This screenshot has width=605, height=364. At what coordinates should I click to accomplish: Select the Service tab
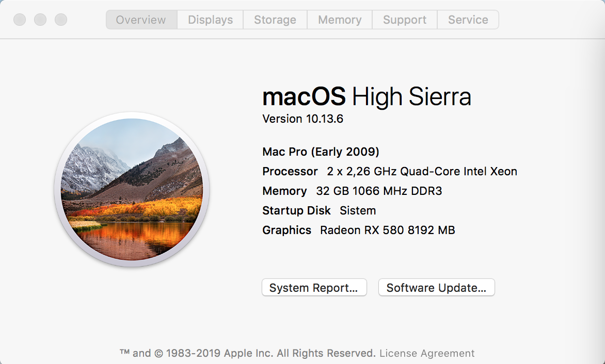(x=468, y=20)
